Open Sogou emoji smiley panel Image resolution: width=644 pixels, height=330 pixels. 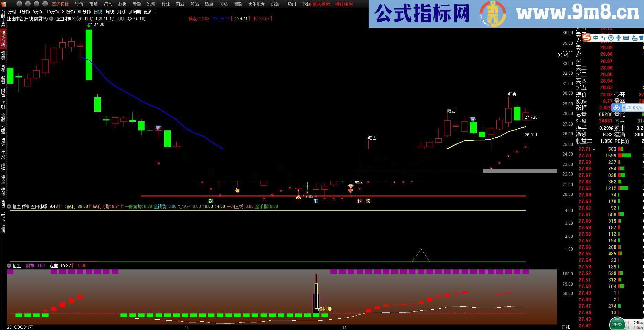tap(611, 38)
